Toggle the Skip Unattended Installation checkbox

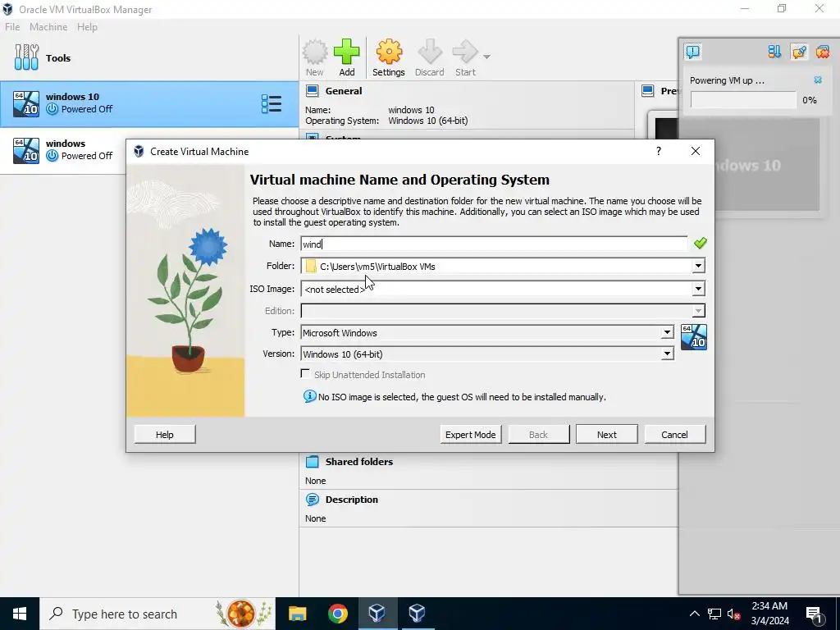pos(305,374)
